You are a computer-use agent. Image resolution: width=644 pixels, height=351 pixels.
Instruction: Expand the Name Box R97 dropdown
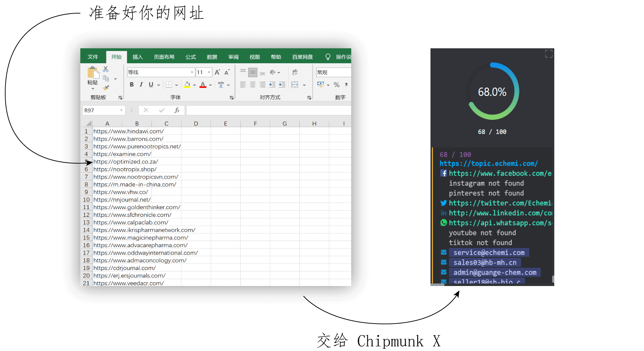(x=121, y=110)
